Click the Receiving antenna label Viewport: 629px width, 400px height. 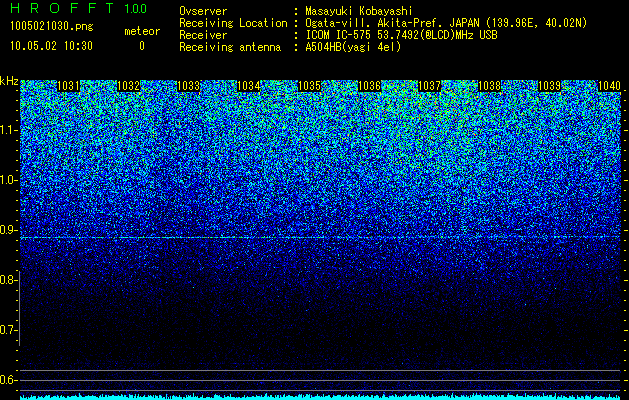click(x=230, y=47)
